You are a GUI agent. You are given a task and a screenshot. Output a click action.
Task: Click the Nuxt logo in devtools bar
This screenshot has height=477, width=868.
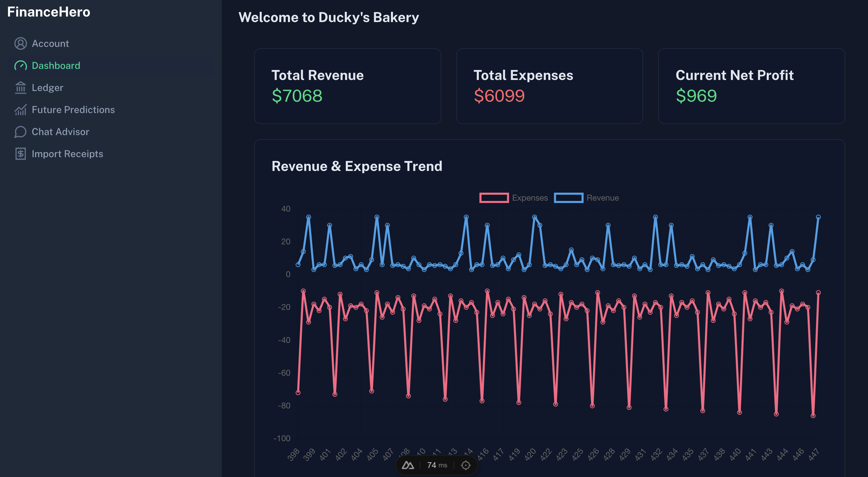[x=408, y=465]
